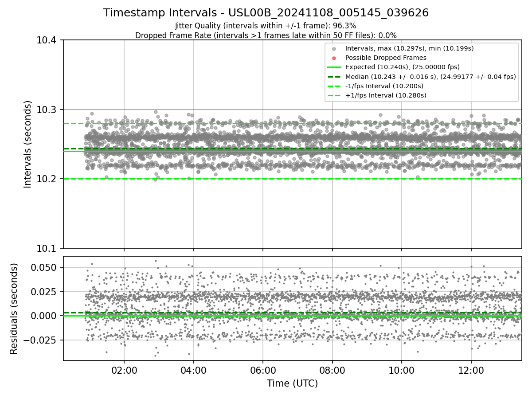Click the plot title Timestamp Intervals
Viewport: 532px width, 399px height.
click(266, 13)
